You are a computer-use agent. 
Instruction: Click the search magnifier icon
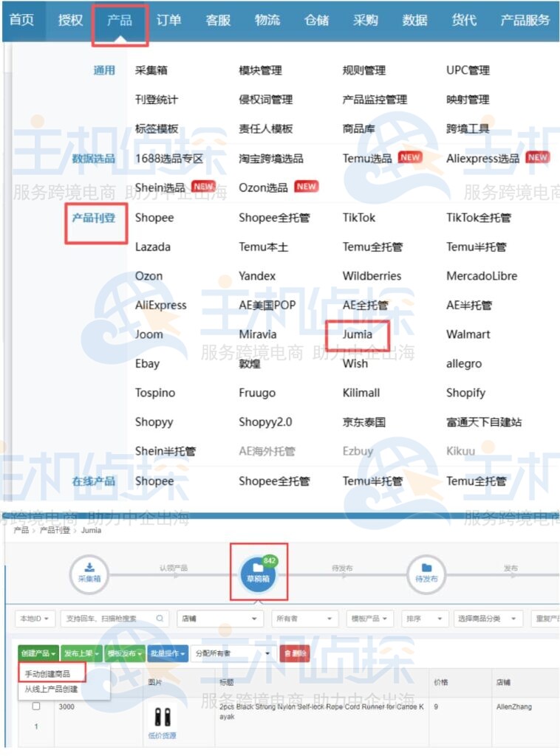point(160,618)
